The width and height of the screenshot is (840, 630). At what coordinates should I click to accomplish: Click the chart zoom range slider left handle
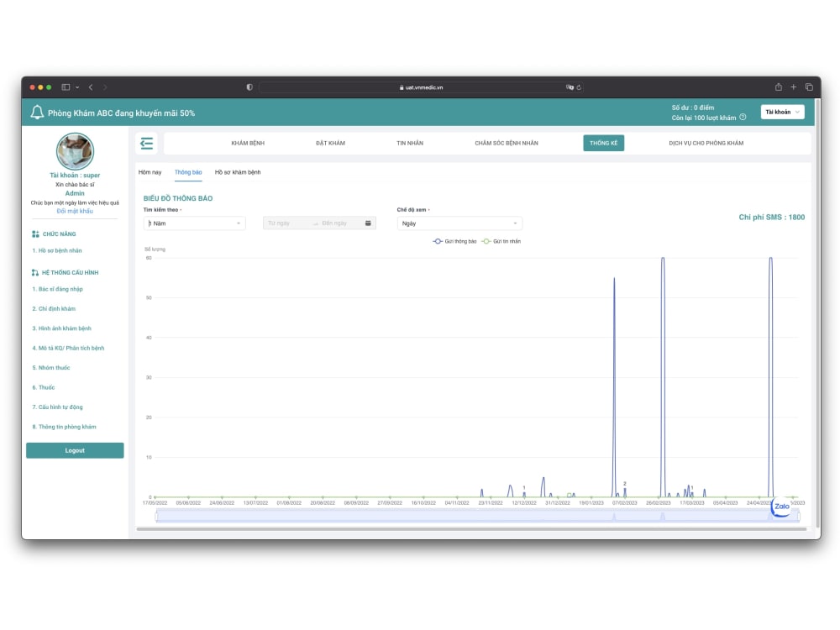tap(156, 517)
